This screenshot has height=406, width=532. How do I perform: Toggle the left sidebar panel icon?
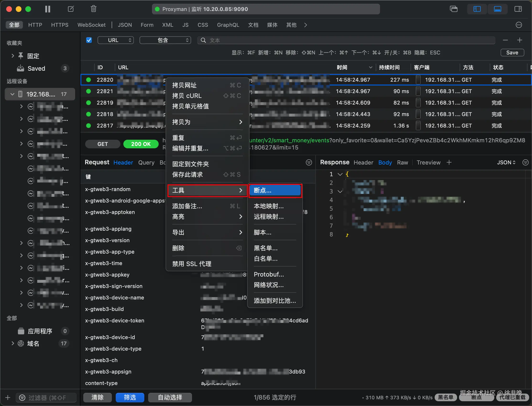pyautogui.click(x=477, y=9)
